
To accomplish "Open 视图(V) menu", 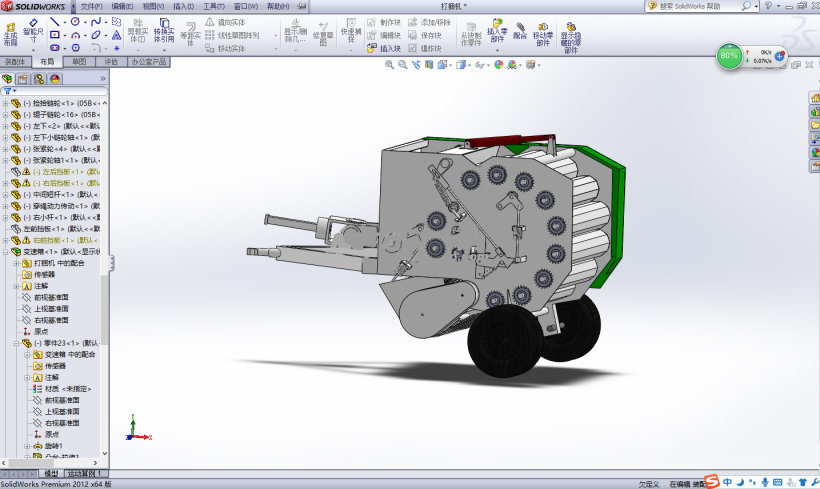I will click(153, 6).
